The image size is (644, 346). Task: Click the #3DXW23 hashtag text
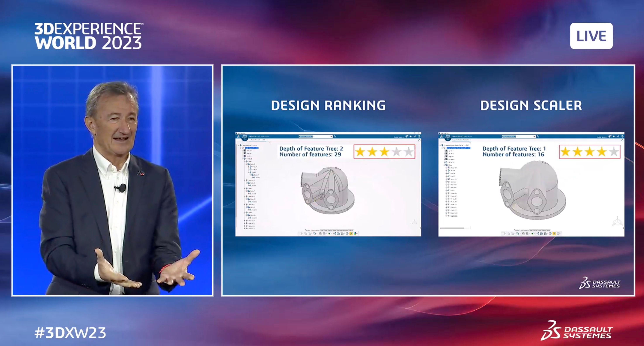[70, 333]
